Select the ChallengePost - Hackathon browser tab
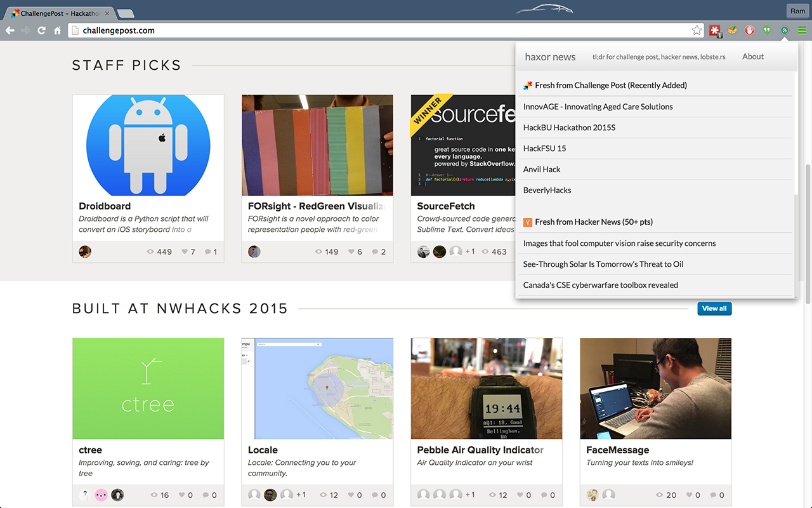Screen dimensions: 812x508 tap(60, 13)
